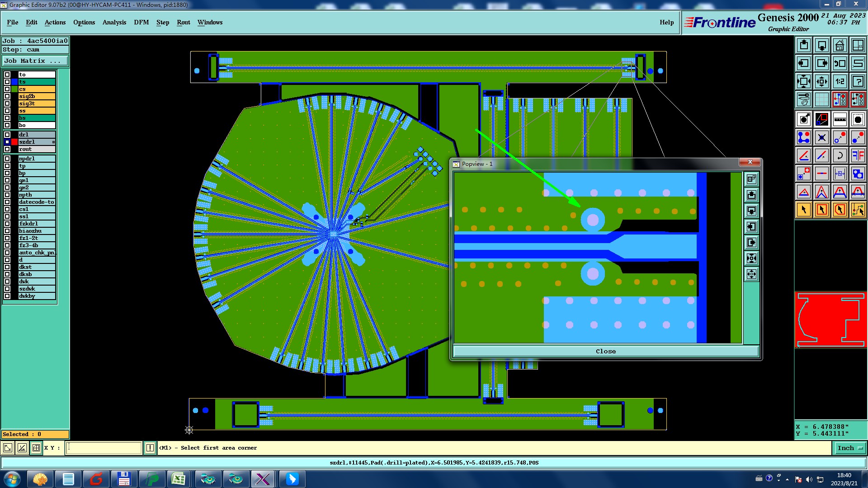Toggle display checkbox for layer drl
Screen dimensions: 868x488
click(7, 135)
